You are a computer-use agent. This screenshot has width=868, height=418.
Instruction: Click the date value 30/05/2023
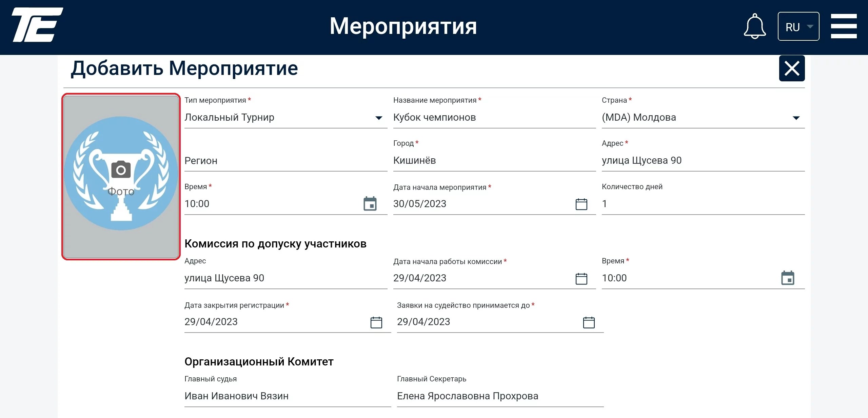[420, 204]
